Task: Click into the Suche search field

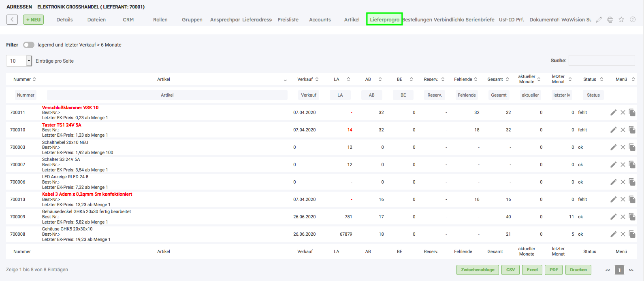Action: coord(601,61)
